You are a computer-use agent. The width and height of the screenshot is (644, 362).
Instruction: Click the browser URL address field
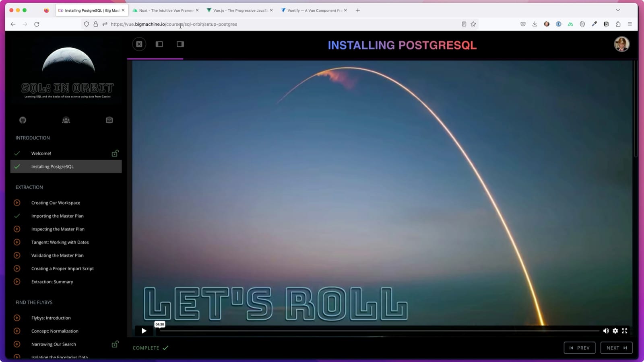coord(282,24)
